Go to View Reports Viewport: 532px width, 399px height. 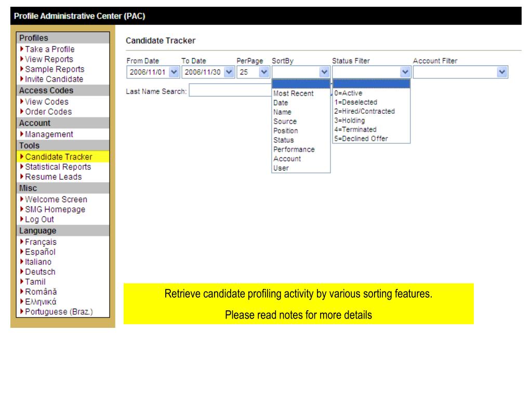49,59
